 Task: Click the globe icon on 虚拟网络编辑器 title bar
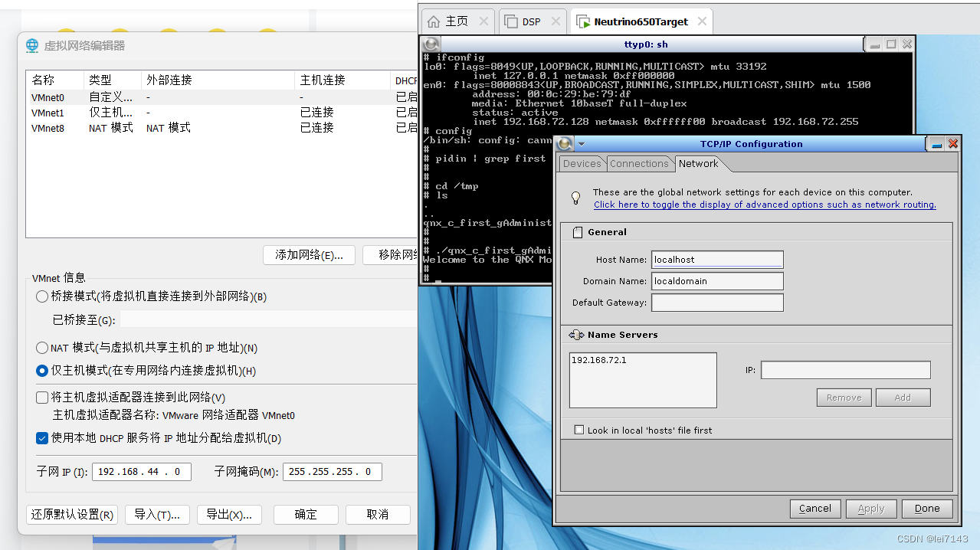click(31, 45)
